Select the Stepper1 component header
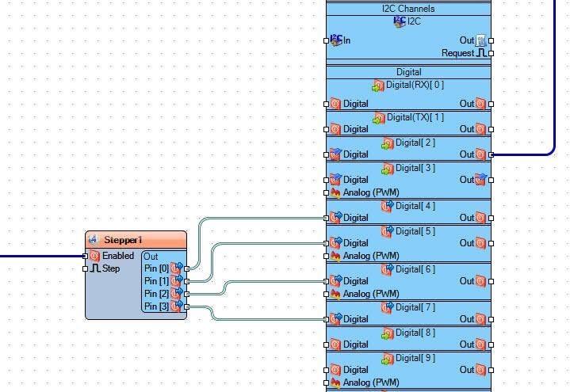Screen dimensions: 570x392 pos(136,239)
